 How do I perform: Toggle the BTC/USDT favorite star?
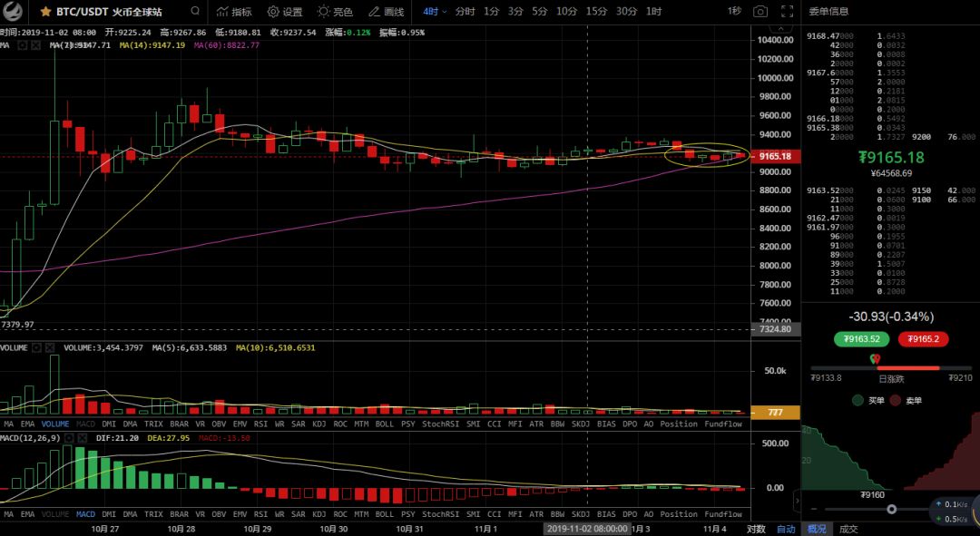coord(45,12)
